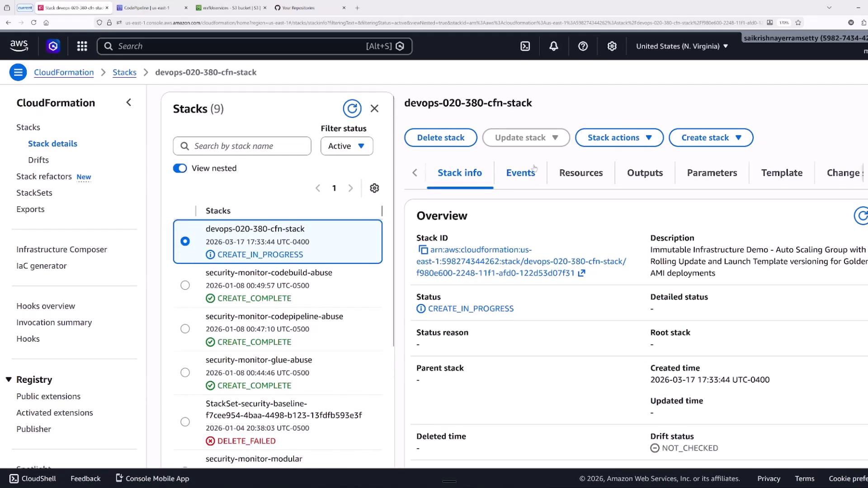The width and height of the screenshot is (868, 488).
Task: Open Drifts in the sidebar
Action: point(38,160)
